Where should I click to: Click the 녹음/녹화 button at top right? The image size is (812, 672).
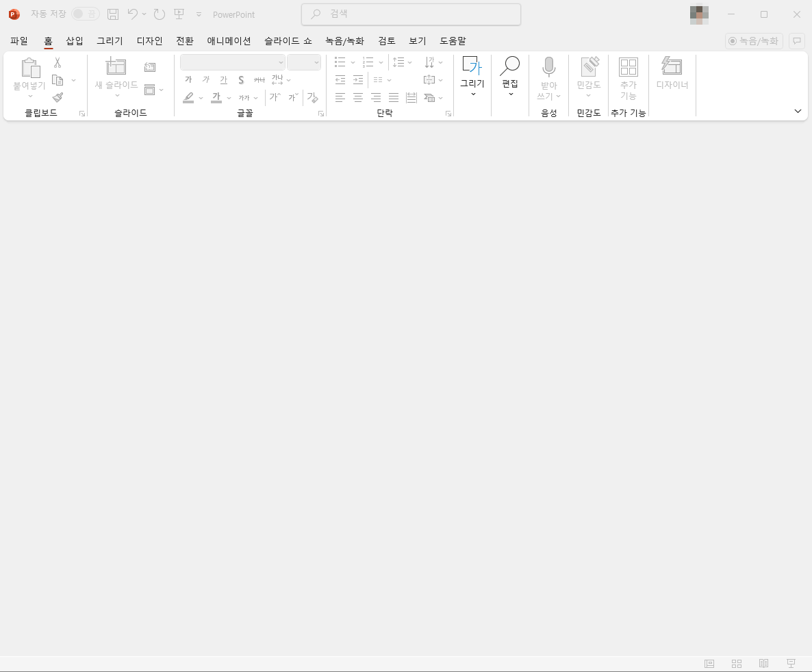tap(754, 42)
